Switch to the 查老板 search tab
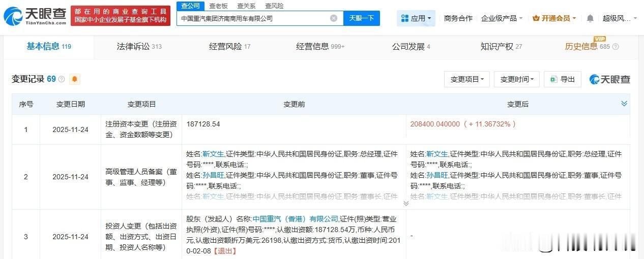 pyautogui.click(x=218, y=6)
